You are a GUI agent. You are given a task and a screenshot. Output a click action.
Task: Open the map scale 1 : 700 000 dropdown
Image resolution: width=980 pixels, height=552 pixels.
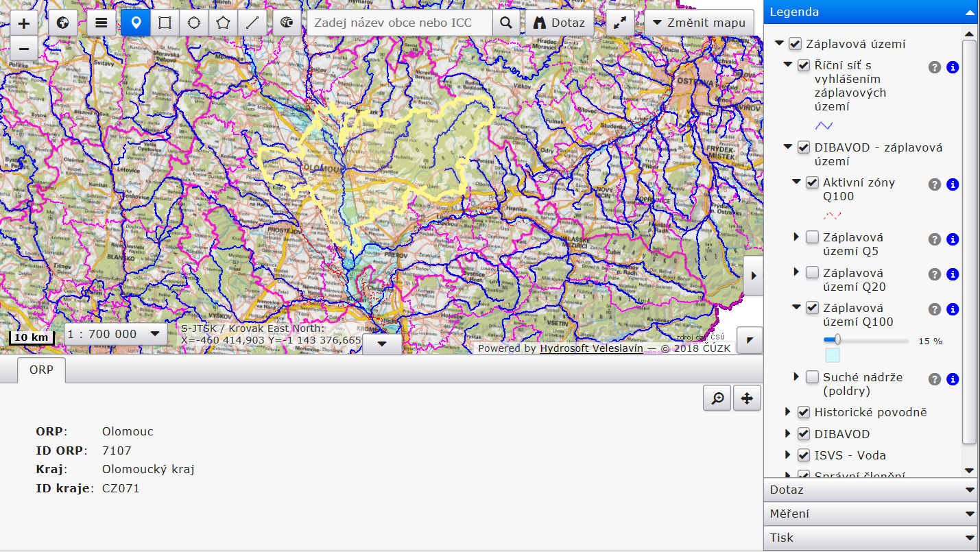tap(115, 334)
